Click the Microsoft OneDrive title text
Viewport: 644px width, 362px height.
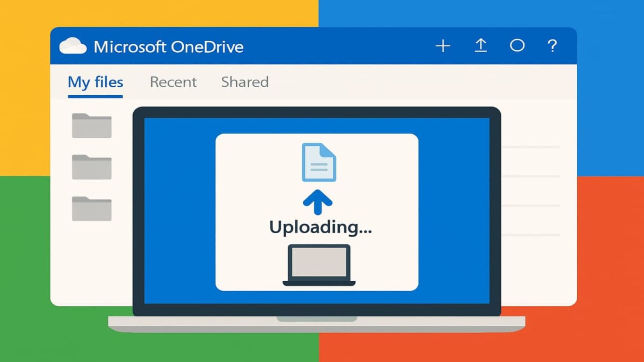[168, 47]
